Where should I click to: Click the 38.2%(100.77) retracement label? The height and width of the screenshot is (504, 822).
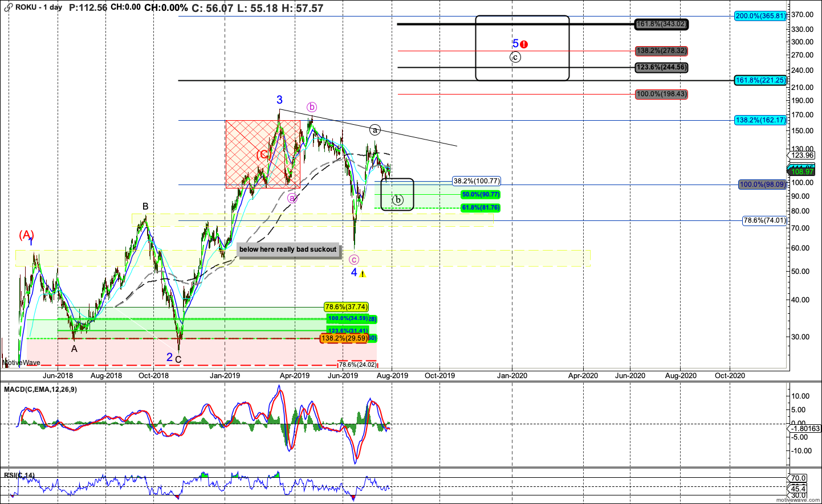477,181
